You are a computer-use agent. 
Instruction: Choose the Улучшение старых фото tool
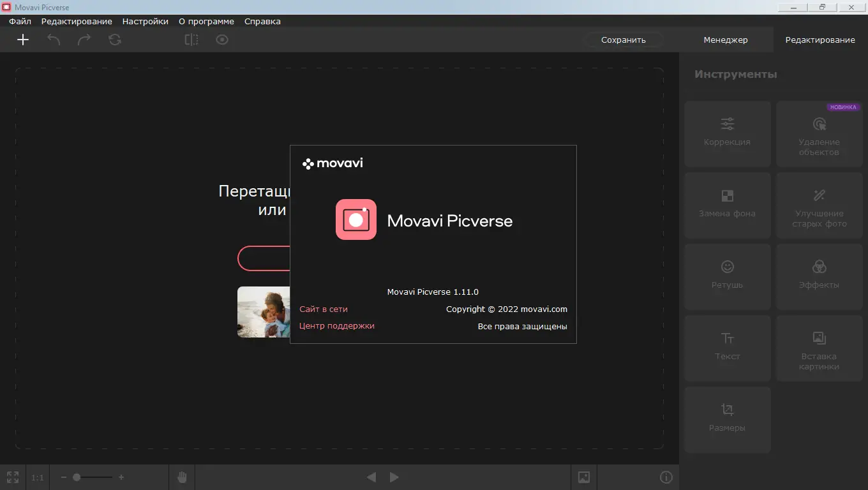(x=819, y=205)
